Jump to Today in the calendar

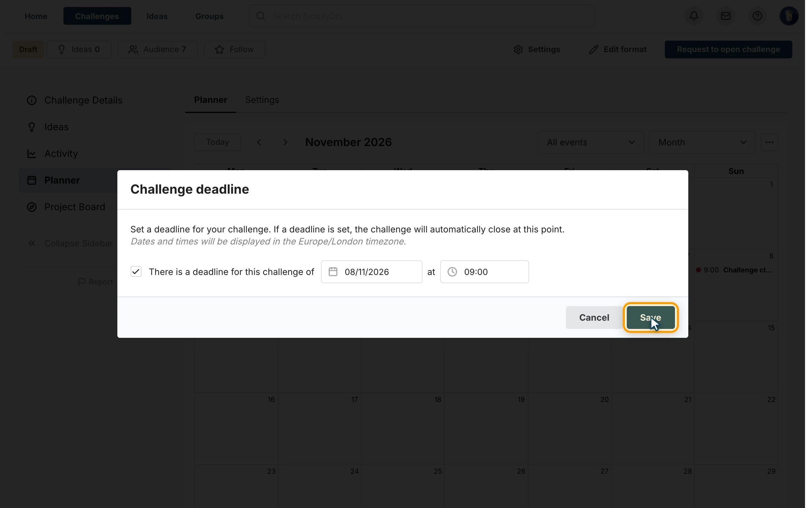pos(217,142)
